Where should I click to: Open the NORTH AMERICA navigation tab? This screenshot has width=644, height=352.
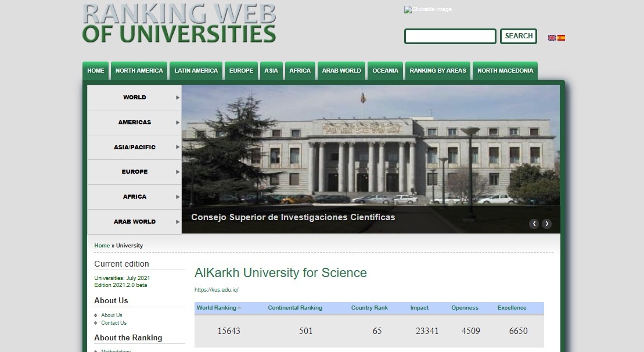(139, 71)
